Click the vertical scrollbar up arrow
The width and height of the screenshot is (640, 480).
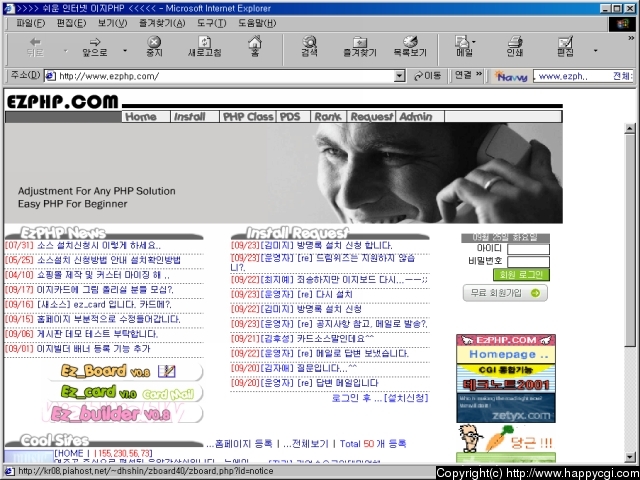point(630,129)
